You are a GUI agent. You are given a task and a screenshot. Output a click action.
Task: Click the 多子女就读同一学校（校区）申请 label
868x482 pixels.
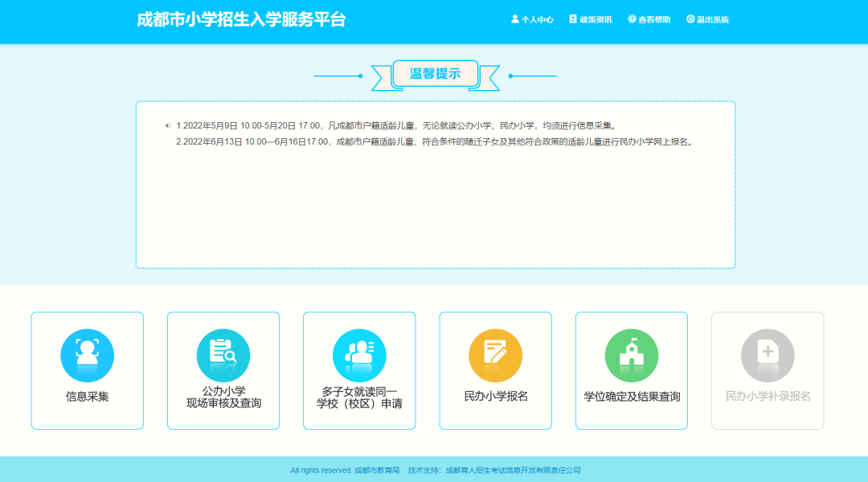pyautogui.click(x=359, y=398)
